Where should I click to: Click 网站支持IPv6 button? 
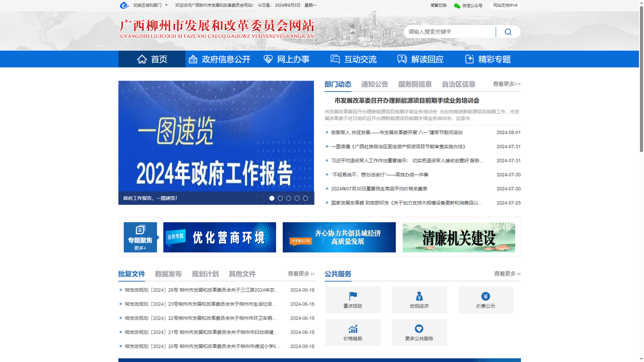pyautogui.click(x=505, y=5)
